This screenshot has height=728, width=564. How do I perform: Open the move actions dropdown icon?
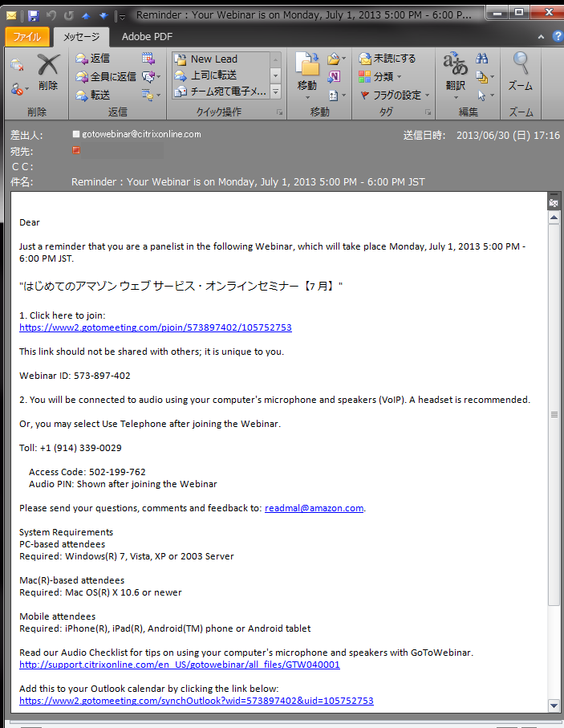(x=336, y=96)
